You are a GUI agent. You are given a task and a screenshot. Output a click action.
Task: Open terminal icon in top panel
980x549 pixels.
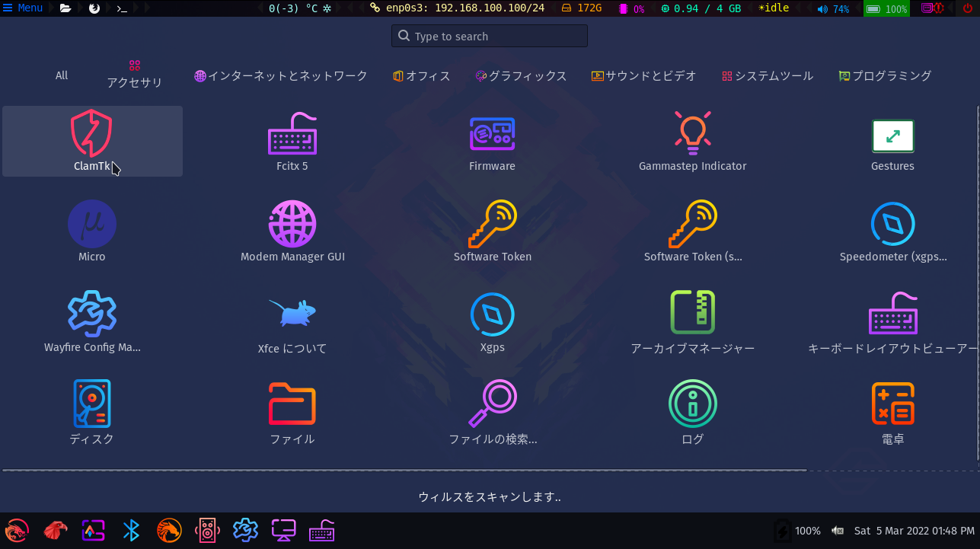tap(121, 8)
